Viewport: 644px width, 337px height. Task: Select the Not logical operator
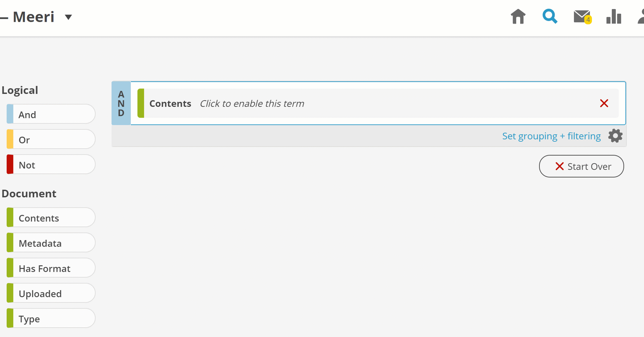pos(51,164)
